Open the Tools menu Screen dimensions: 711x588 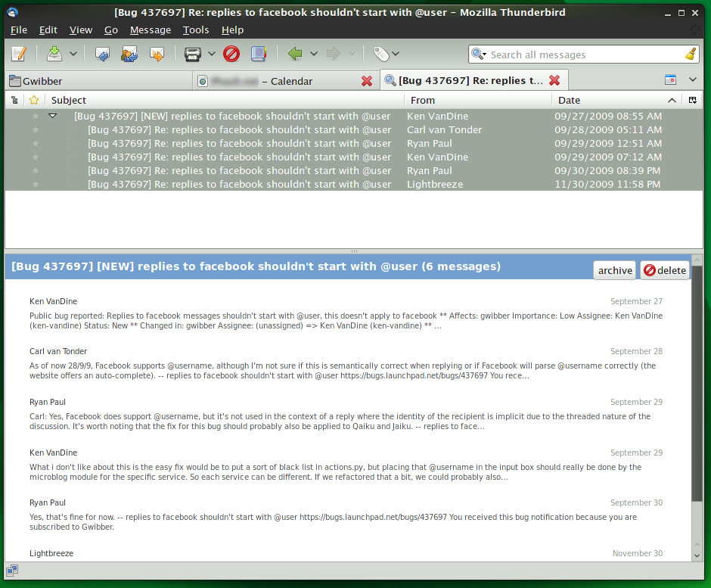(195, 30)
